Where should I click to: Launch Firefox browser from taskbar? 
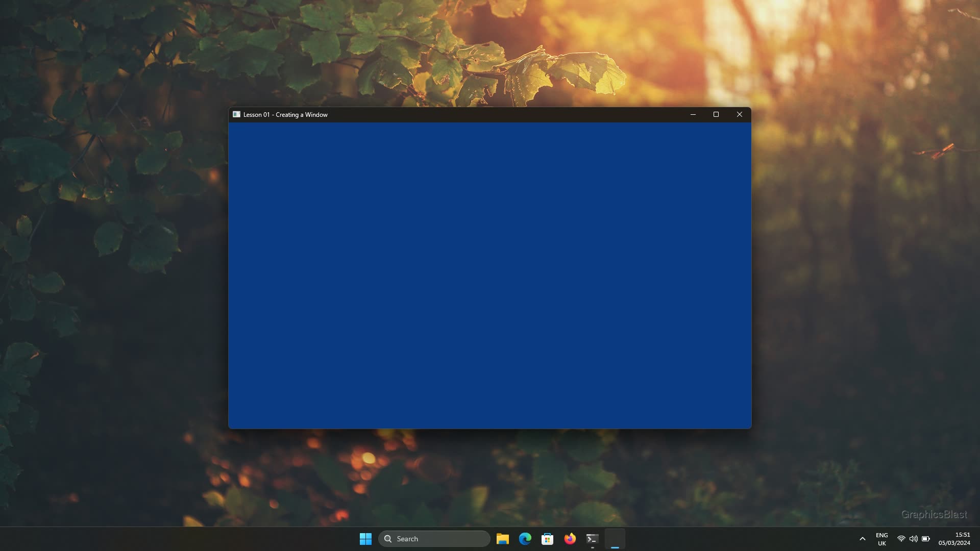tap(570, 538)
